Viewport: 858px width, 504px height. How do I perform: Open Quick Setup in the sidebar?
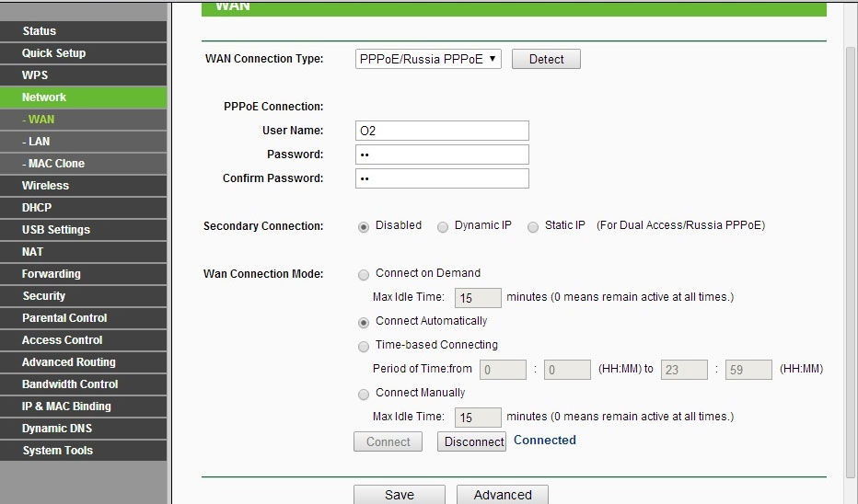coord(83,53)
